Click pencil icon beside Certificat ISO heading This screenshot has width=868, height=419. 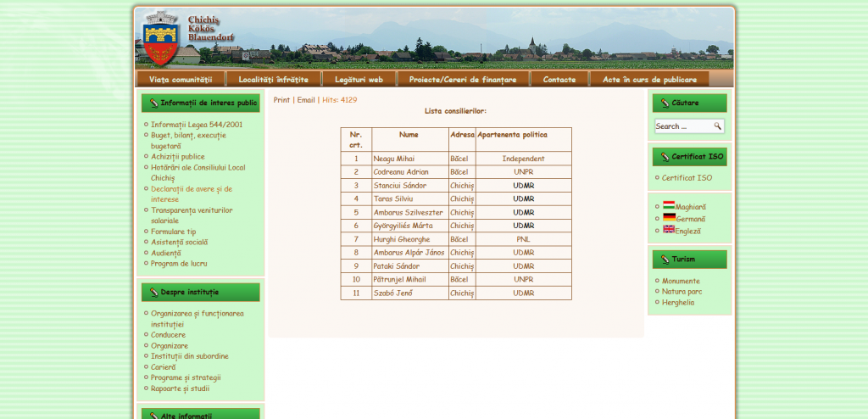664,157
